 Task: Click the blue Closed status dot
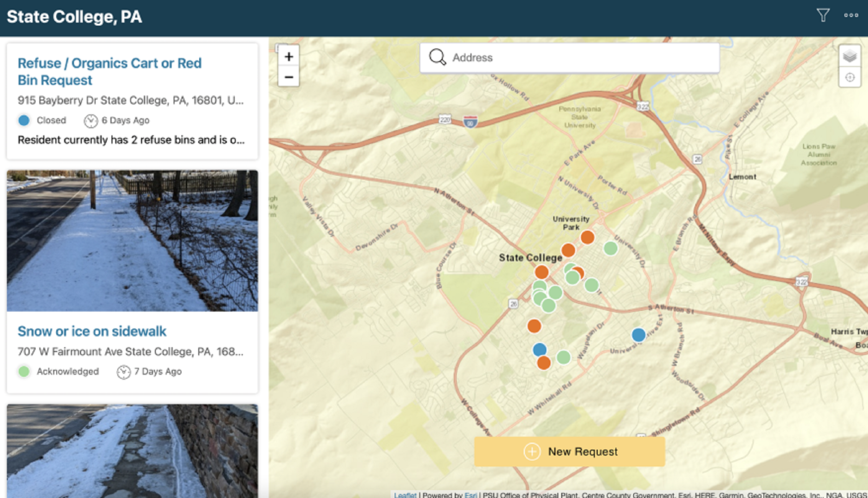[24, 120]
